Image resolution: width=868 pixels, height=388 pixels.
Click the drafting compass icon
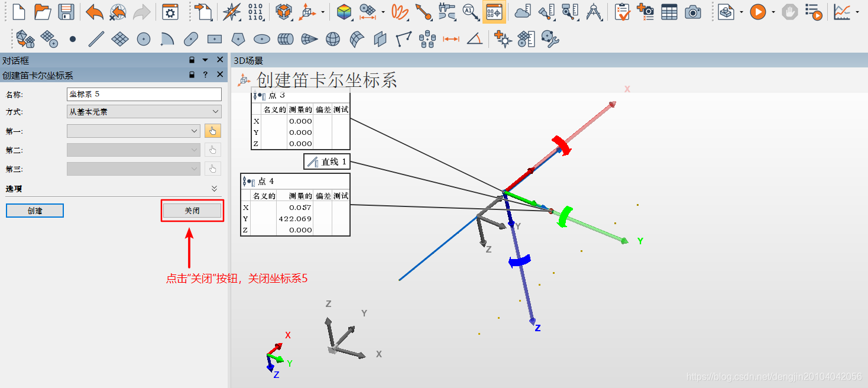coord(594,11)
